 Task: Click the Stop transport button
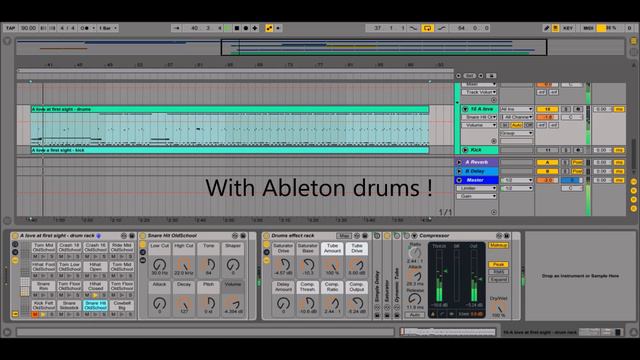pyautogui.click(x=237, y=28)
